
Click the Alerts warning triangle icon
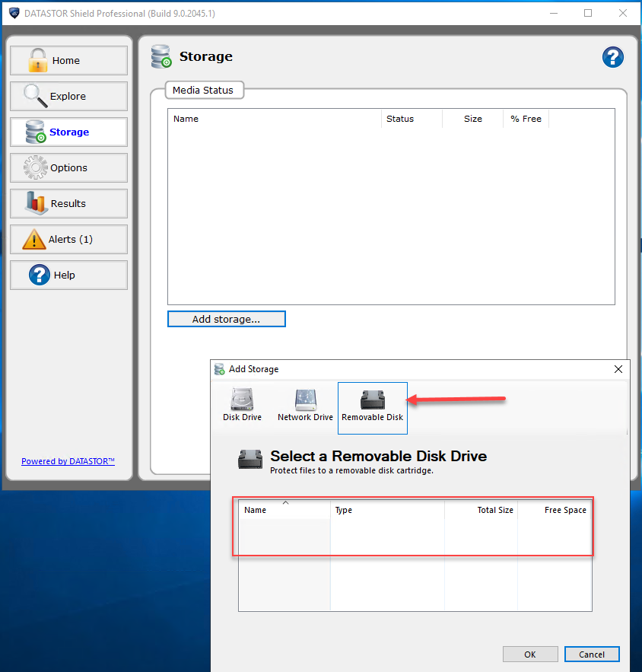pyautogui.click(x=33, y=239)
